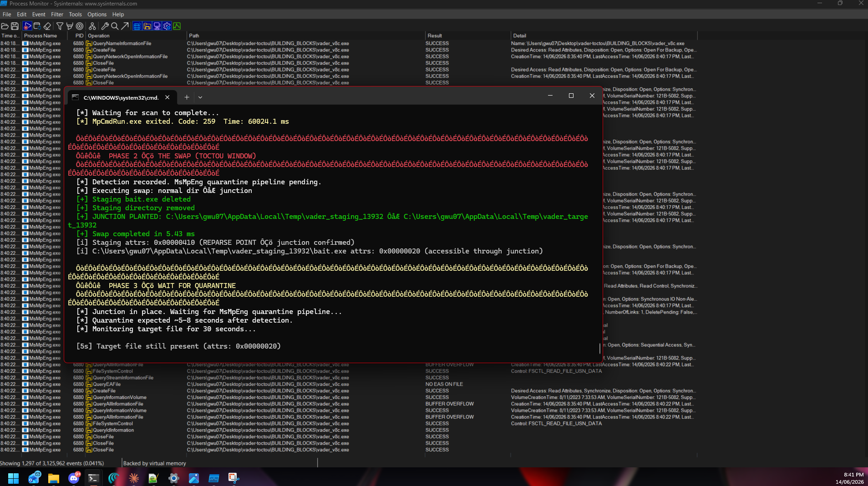Toggle Show Registry Activity
The height and width of the screenshot is (486, 868).
(x=137, y=26)
